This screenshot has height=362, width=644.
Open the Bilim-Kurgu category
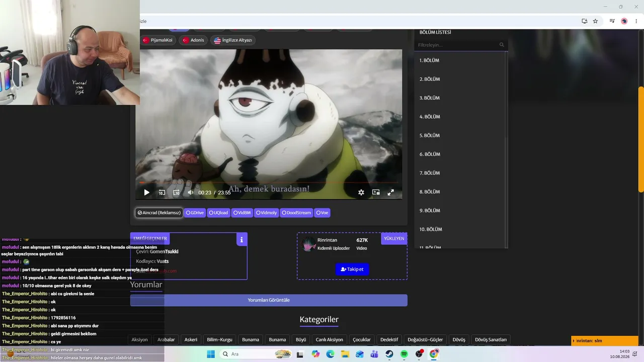tap(219, 339)
